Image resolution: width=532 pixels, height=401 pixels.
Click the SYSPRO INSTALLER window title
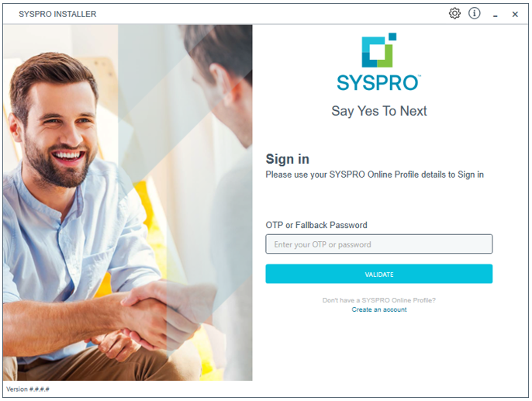tap(57, 14)
